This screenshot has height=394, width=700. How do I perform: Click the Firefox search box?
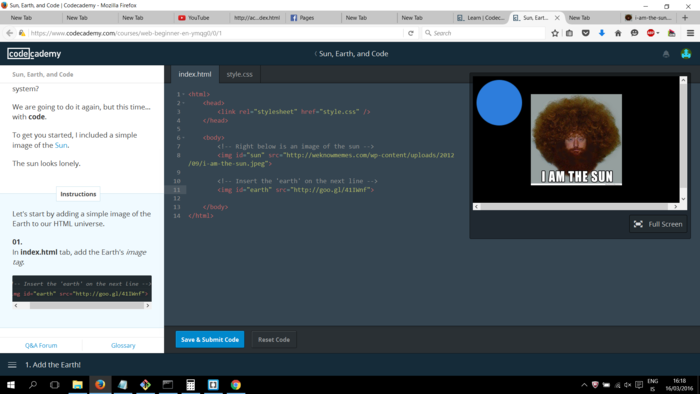(x=484, y=33)
